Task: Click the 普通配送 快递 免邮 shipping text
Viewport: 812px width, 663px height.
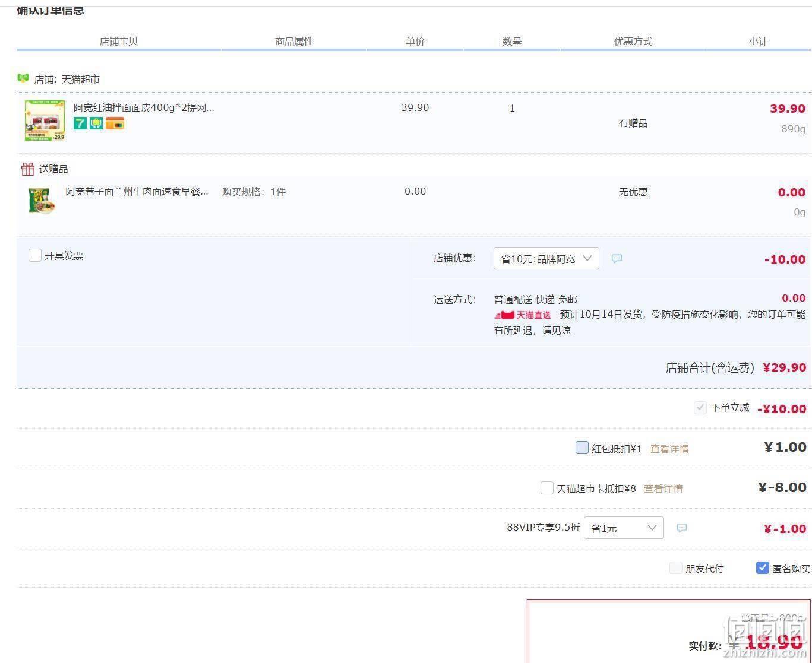Action: 535,299
